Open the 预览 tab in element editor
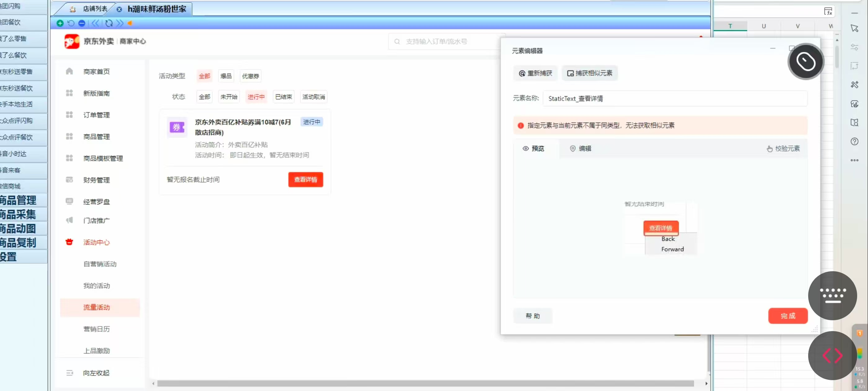The image size is (868, 391). coord(534,148)
